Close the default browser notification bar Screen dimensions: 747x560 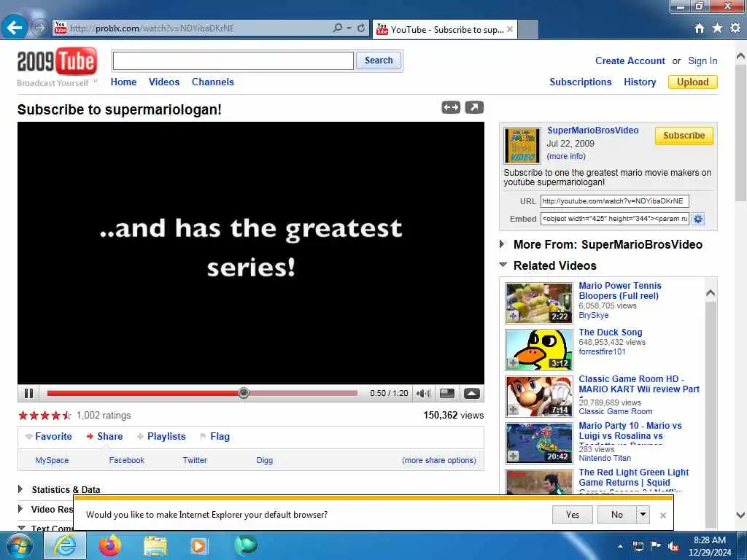click(x=662, y=516)
